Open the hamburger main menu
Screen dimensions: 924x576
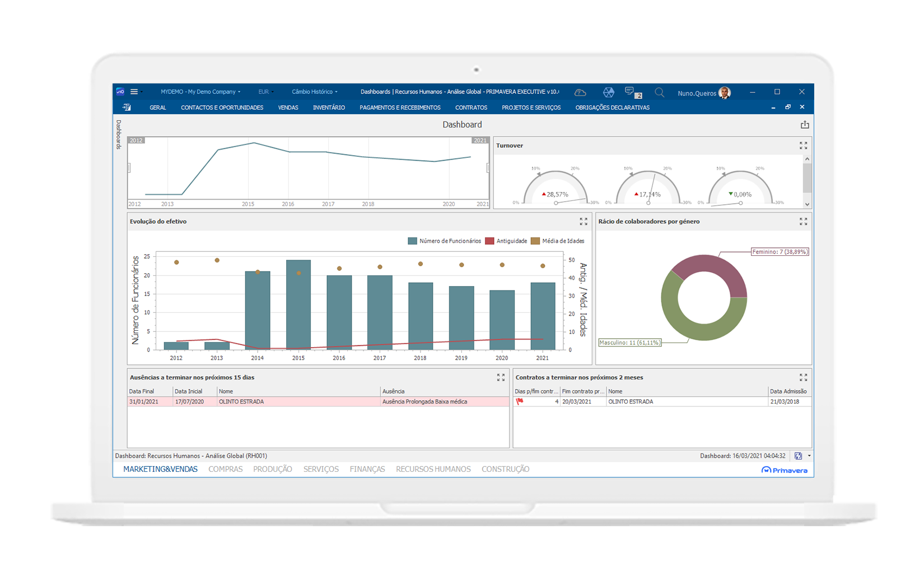pos(134,92)
